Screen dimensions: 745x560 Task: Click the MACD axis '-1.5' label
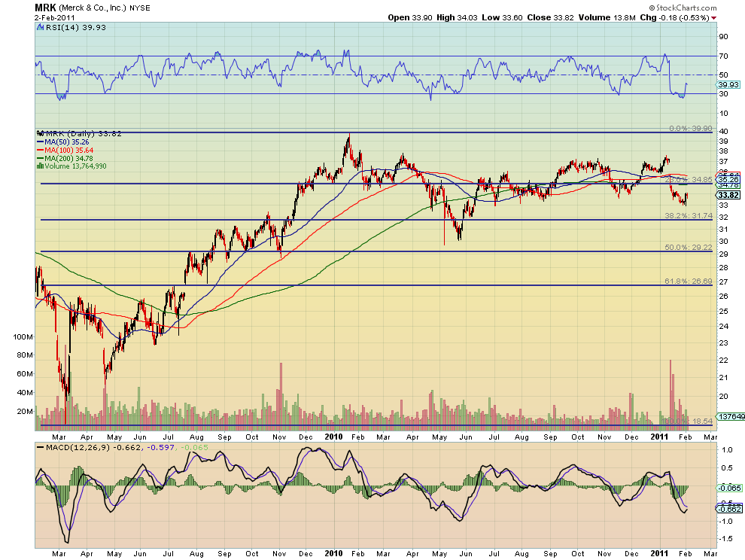click(x=726, y=539)
